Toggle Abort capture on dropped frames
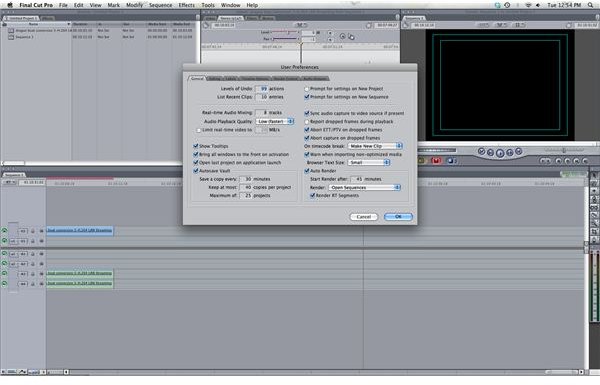 click(307, 138)
